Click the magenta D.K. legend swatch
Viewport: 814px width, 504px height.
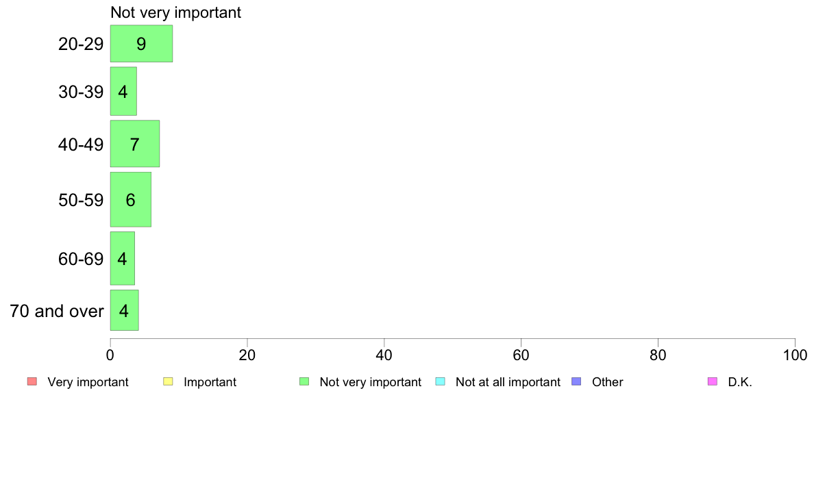point(713,381)
